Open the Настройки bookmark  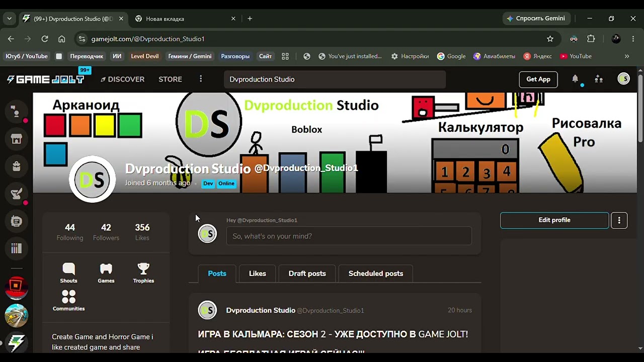tap(410, 56)
